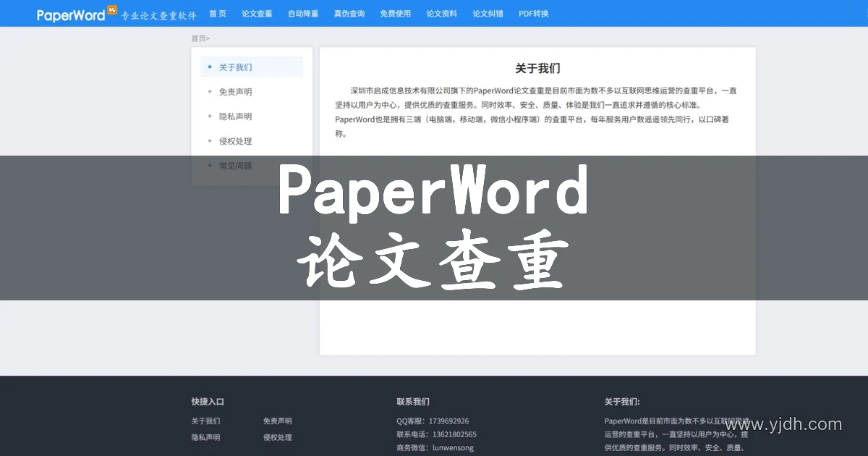Click the 联系电话 number 13621802565
The height and width of the screenshot is (456, 868).
tap(453, 435)
